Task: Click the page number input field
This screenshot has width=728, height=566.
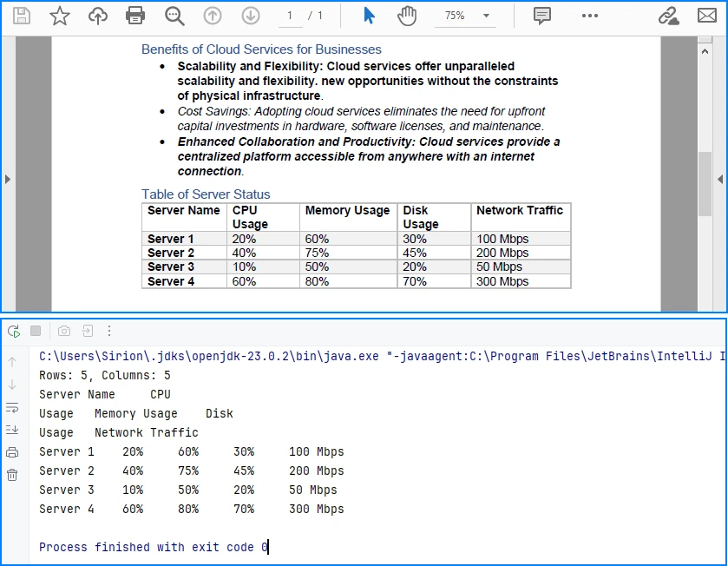Action: tap(291, 15)
